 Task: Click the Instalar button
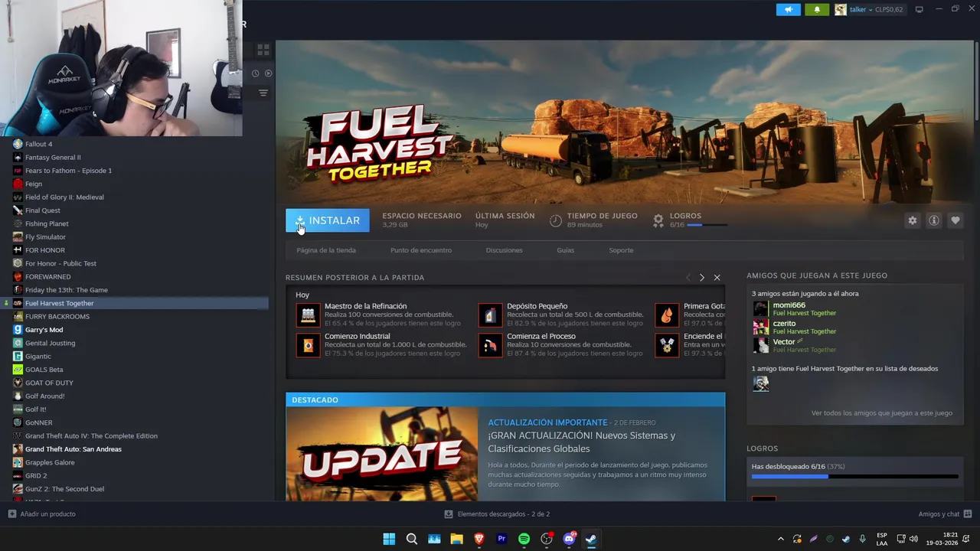click(328, 220)
